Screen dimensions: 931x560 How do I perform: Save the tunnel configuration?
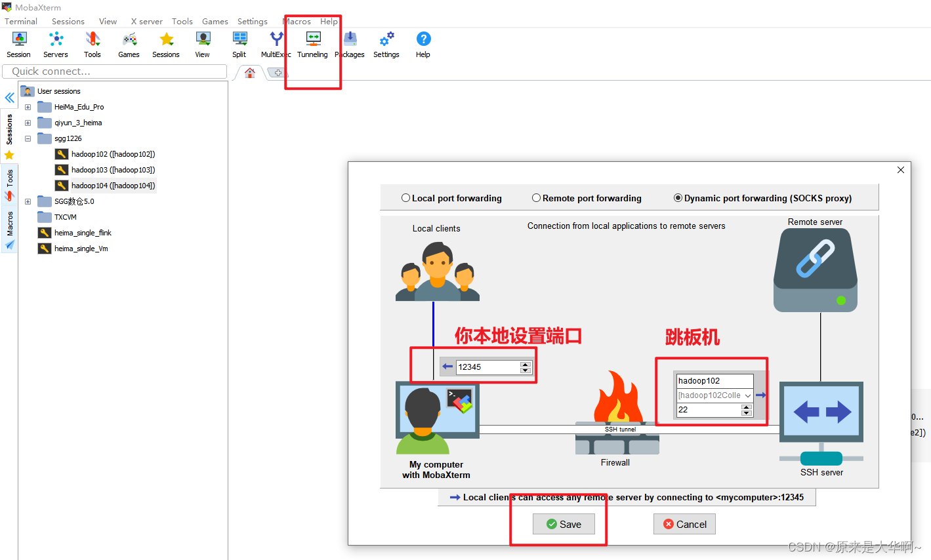click(x=564, y=524)
